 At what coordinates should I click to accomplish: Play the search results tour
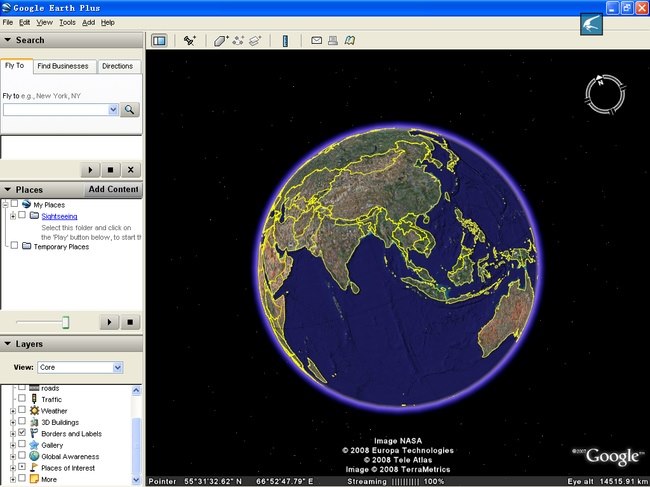[90, 170]
